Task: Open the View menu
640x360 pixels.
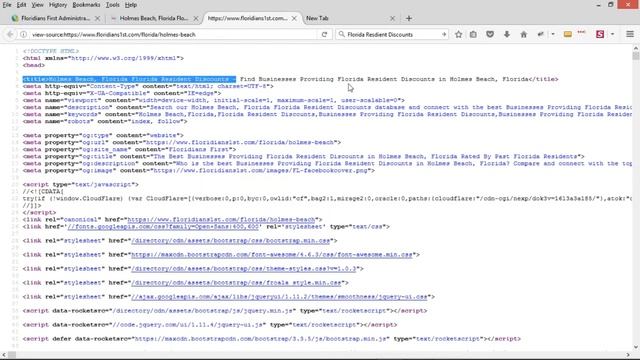Action: [37, 5]
